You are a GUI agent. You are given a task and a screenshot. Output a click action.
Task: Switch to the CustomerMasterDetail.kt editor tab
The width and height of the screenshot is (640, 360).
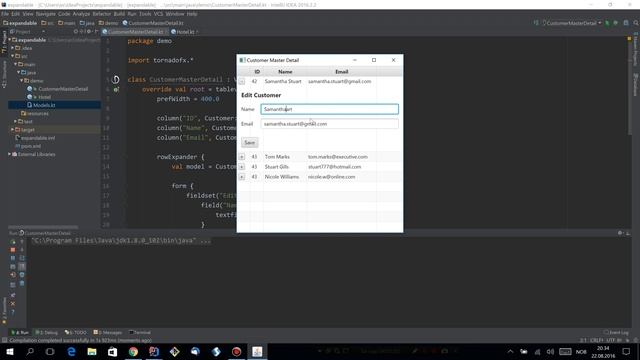point(135,32)
